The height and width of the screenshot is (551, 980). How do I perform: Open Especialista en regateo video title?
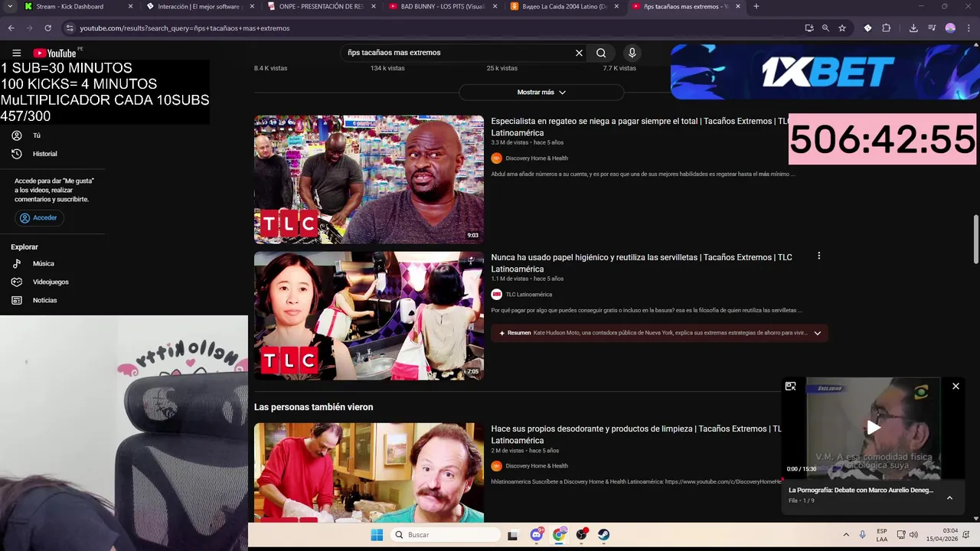[640, 127]
